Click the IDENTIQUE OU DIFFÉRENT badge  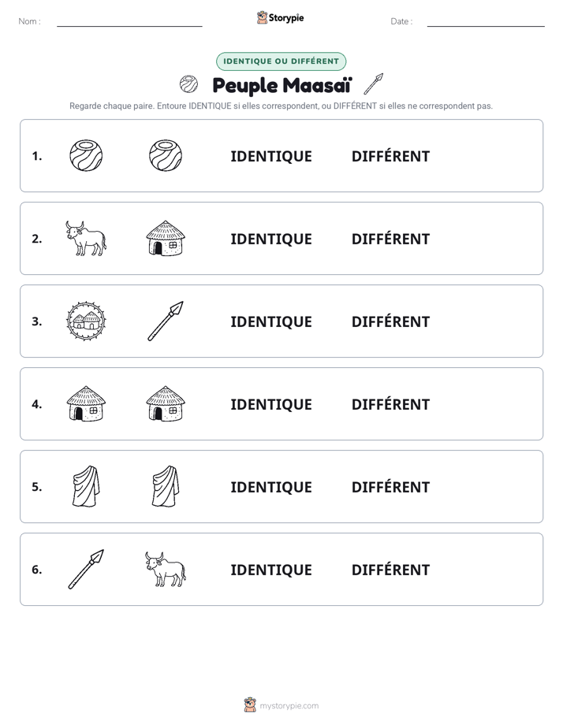tap(281, 61)
